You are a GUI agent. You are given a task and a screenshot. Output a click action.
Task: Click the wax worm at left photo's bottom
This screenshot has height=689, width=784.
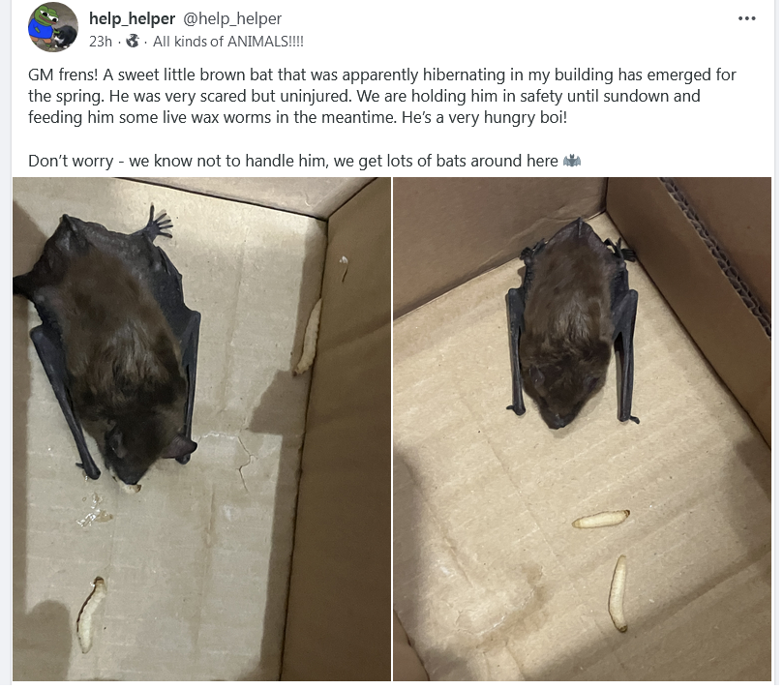click(x=91, y=614)
